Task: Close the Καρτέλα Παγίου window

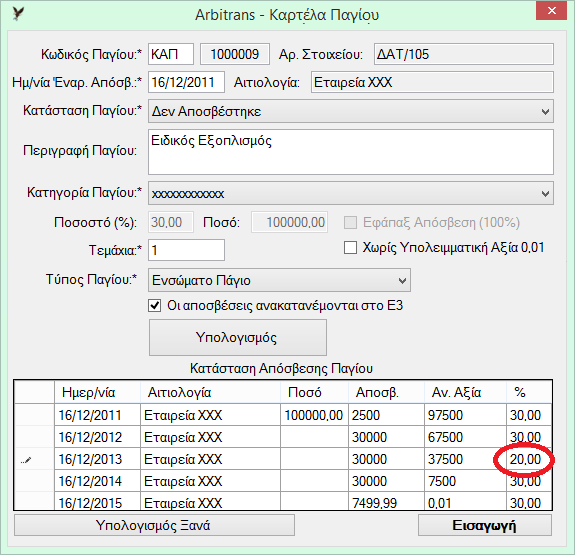Action: [x=552, y=11]
